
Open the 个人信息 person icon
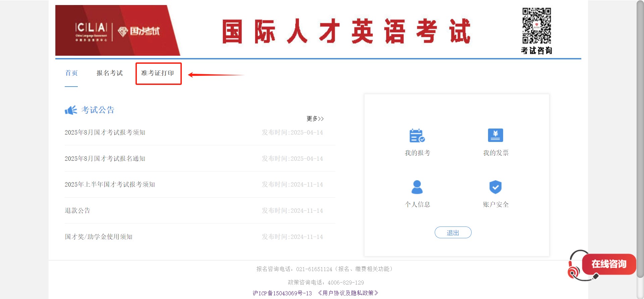tap(417, 187)
